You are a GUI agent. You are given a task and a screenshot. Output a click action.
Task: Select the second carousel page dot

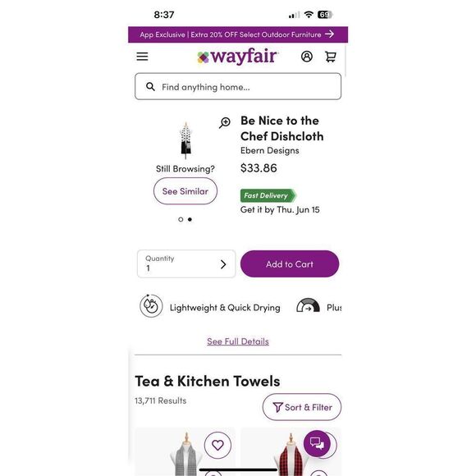pos(190,219)
